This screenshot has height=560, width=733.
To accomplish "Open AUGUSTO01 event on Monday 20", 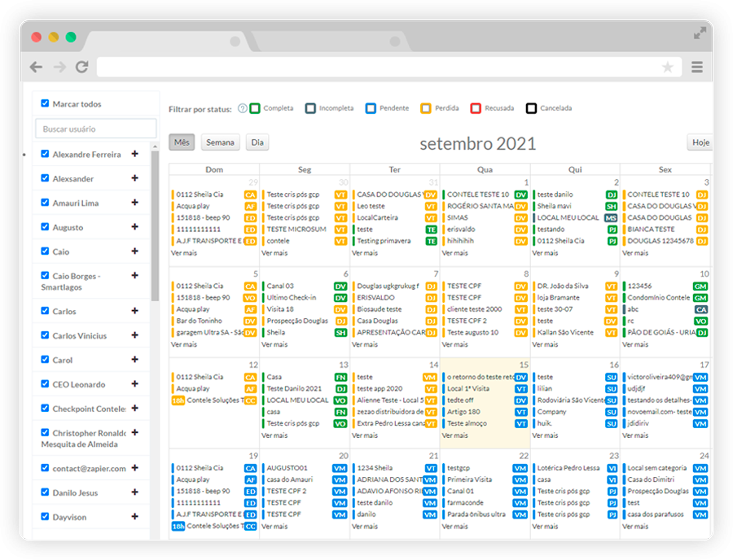I will [305, 467].
